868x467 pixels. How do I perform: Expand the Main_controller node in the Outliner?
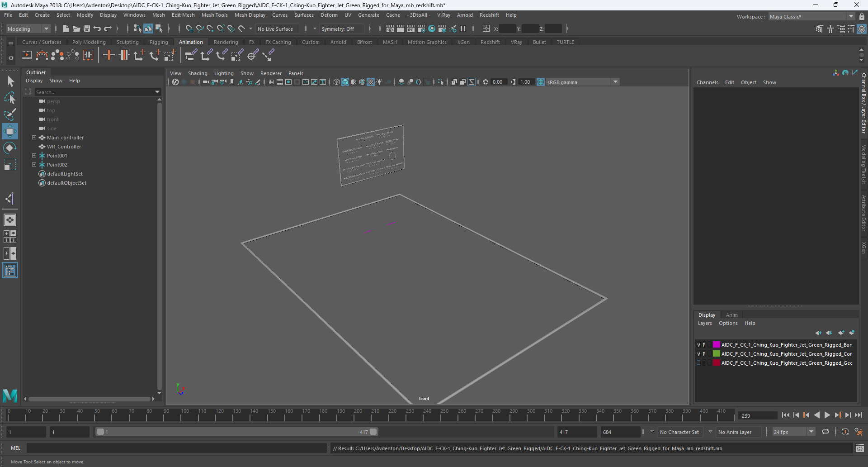[34, 138]
